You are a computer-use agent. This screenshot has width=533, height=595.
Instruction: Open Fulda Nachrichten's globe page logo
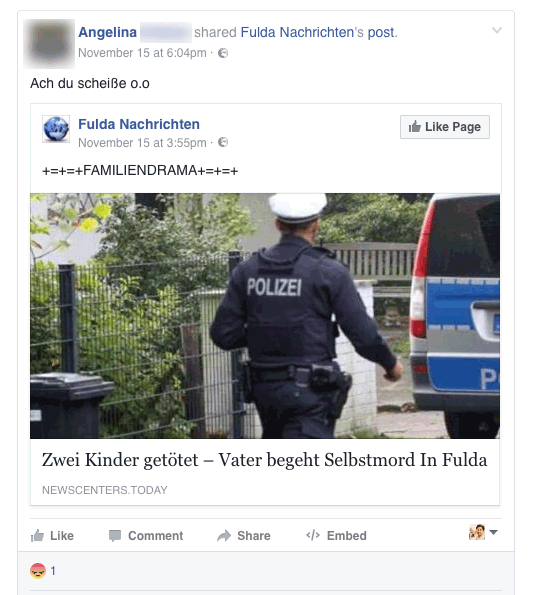pyautogui.click(x=56, y=129)
